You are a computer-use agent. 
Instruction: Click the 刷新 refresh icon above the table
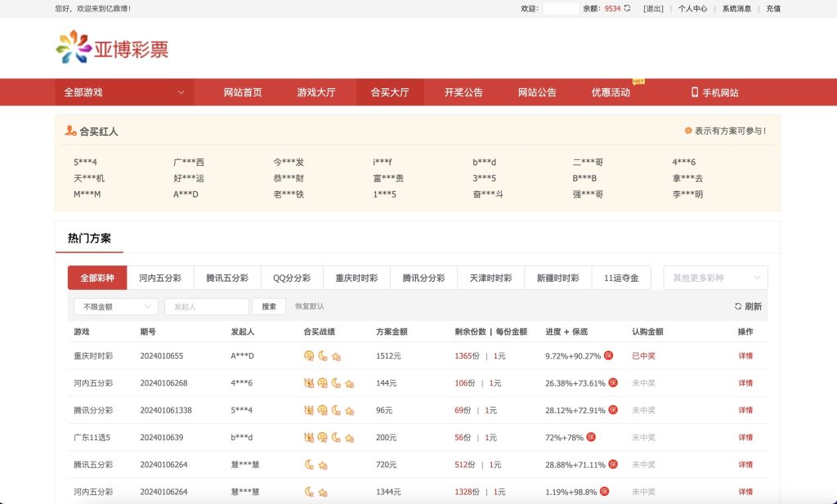[x=737, y=306]
